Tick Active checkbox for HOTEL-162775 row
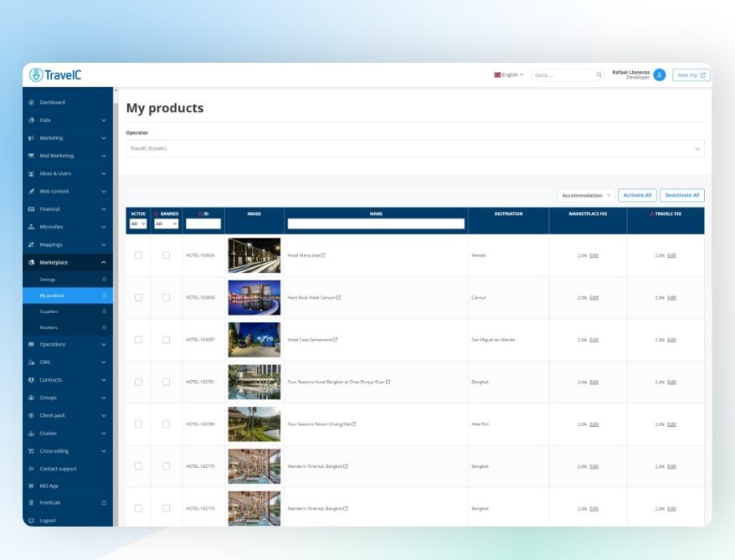735x560 pixels. click(x=138, y=466)
